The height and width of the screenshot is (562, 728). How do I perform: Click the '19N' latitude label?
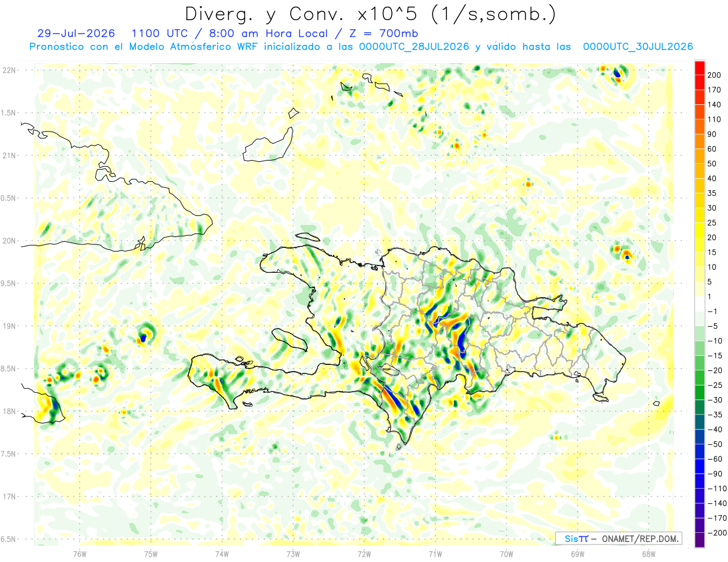[9, 326]
